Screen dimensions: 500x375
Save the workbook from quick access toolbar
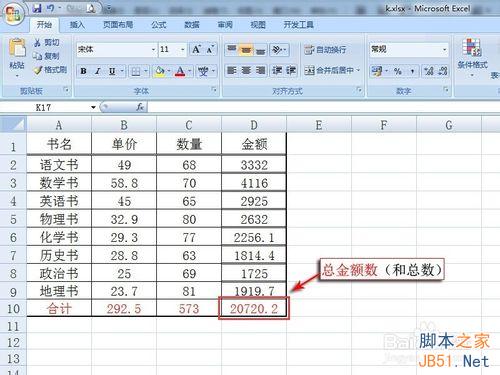tap(38, 8)
